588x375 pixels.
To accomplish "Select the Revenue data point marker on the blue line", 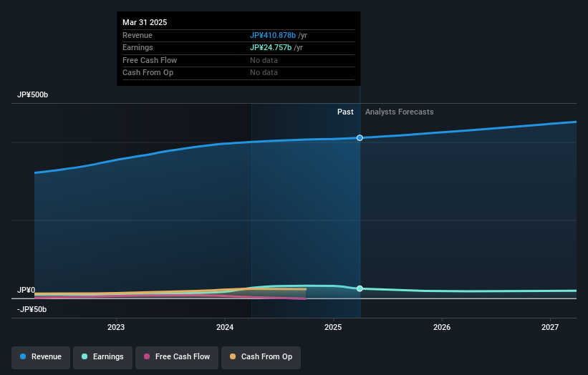I will pyautogui.click(x=360, y=138).
